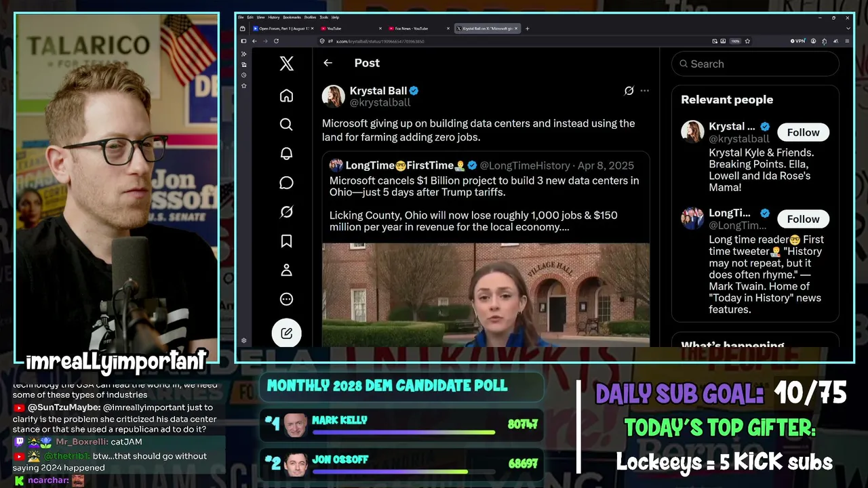Open the View menu
868x488 pixels.
click(260, 17)
